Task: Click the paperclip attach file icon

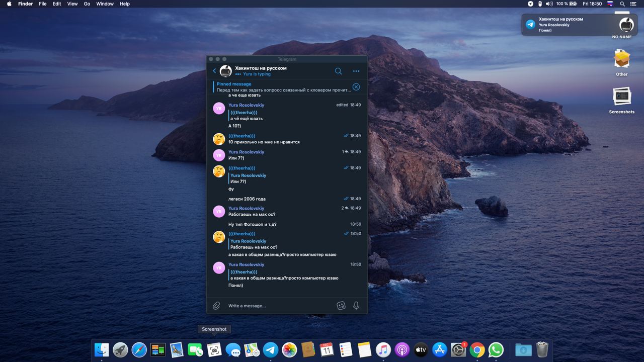Action: click(x=216, y=305)
